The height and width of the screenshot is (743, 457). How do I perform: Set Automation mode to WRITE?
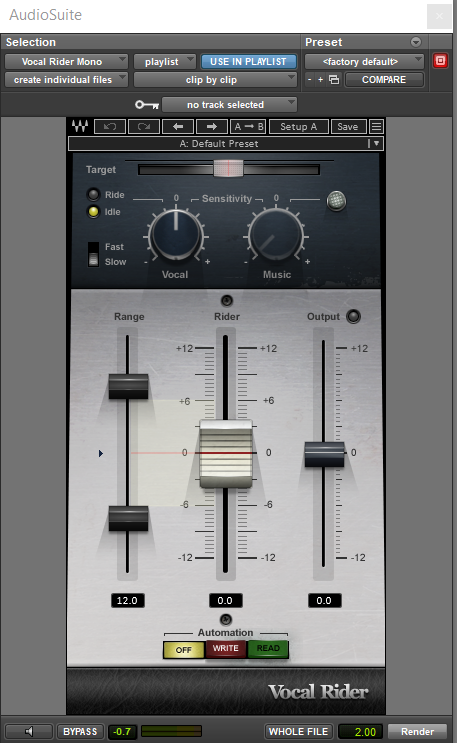226,649
